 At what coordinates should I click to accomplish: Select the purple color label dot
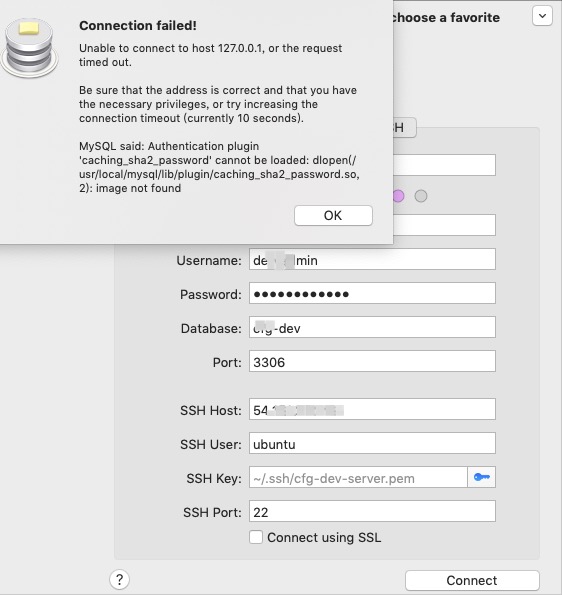pos(398,196)
